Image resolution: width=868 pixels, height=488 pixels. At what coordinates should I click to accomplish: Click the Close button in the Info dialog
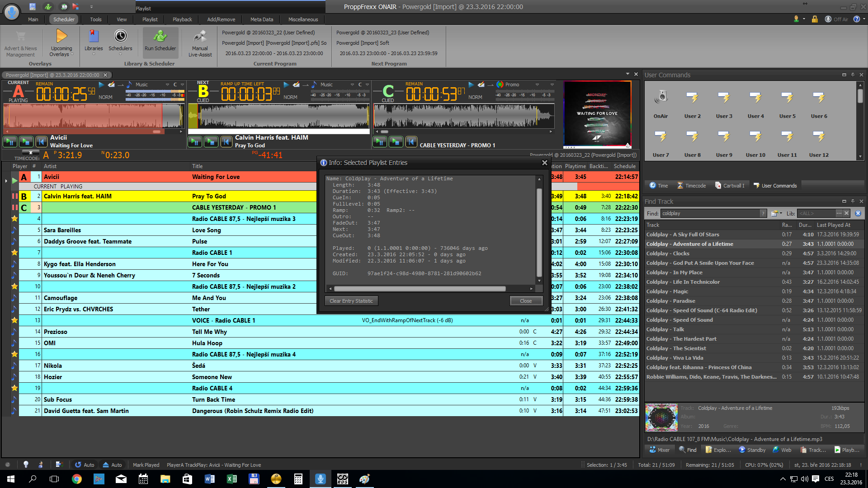click(x=526, y=301)
